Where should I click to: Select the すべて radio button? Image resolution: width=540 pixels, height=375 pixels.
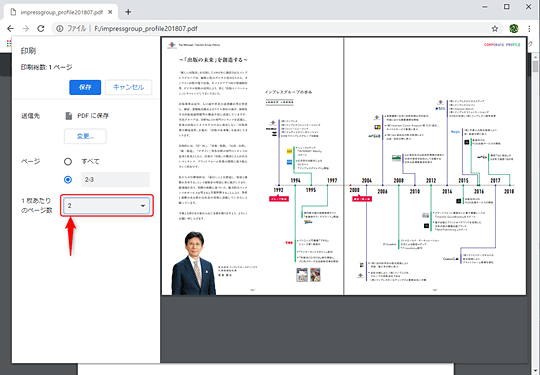(x=68, y=162)
